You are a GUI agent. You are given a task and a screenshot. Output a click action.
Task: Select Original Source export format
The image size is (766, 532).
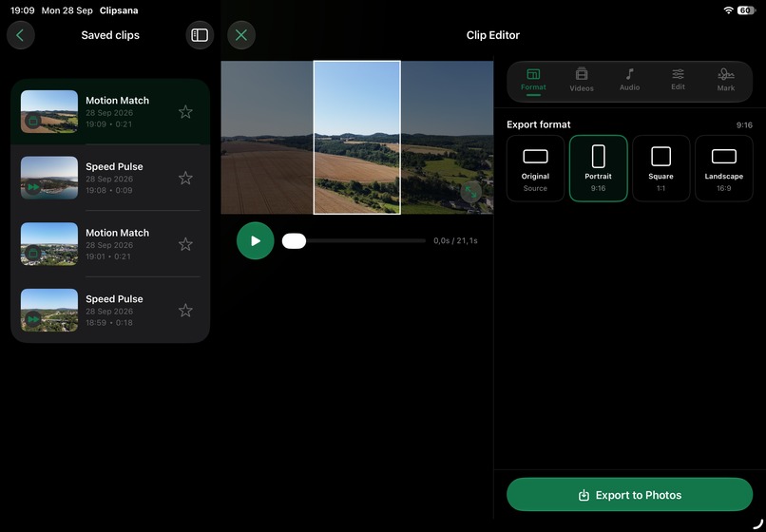point(535,168)
